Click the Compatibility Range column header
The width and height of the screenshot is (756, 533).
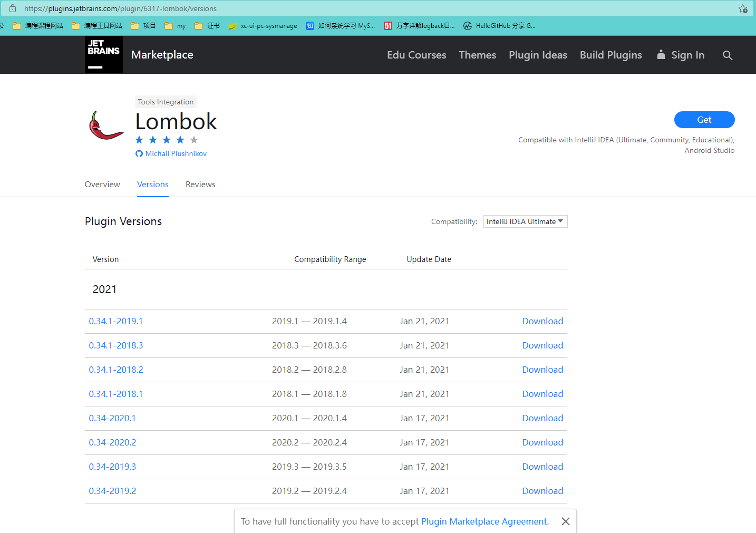tap(330, 259)
